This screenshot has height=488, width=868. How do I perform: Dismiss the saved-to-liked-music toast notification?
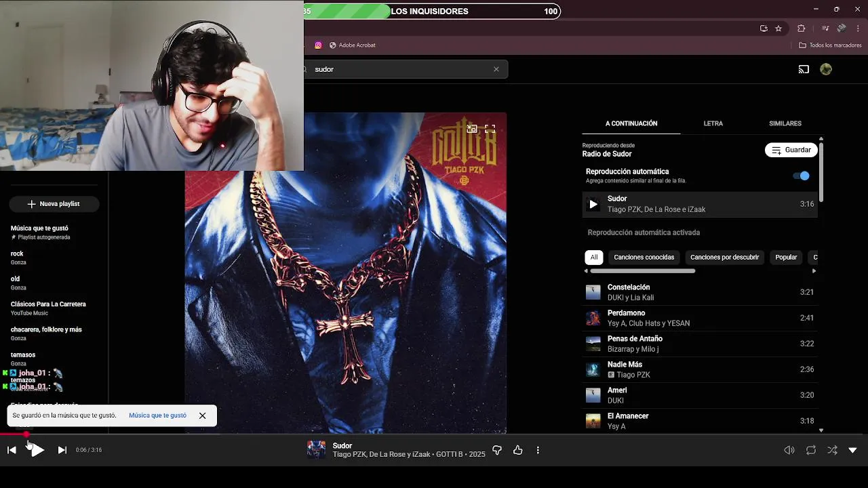coord(202,415)
